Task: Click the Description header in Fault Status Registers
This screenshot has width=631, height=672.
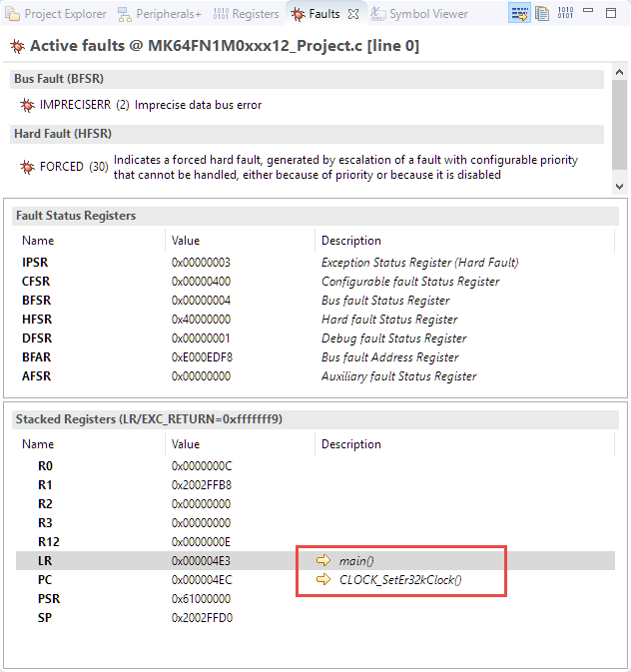Action: click(x=350, y=241)
